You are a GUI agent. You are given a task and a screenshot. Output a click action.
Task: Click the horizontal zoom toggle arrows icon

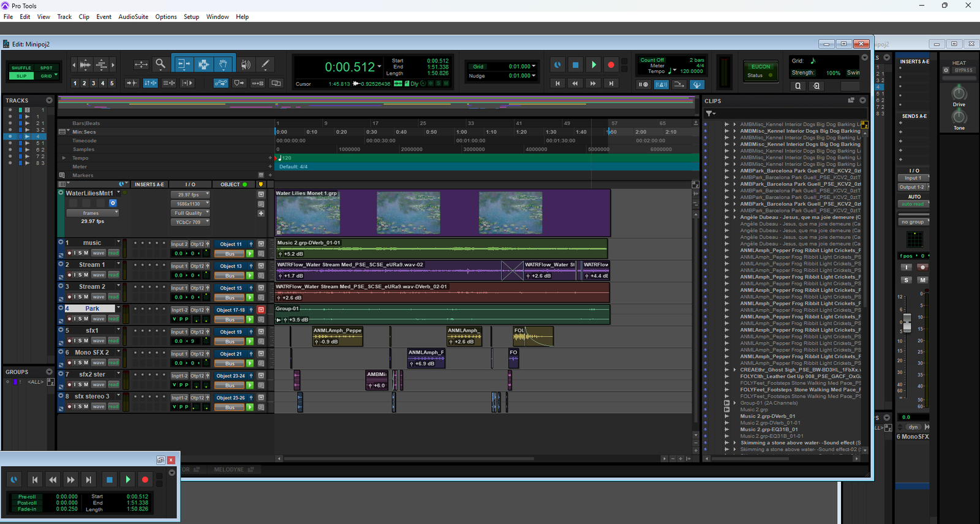pos(141,64)
